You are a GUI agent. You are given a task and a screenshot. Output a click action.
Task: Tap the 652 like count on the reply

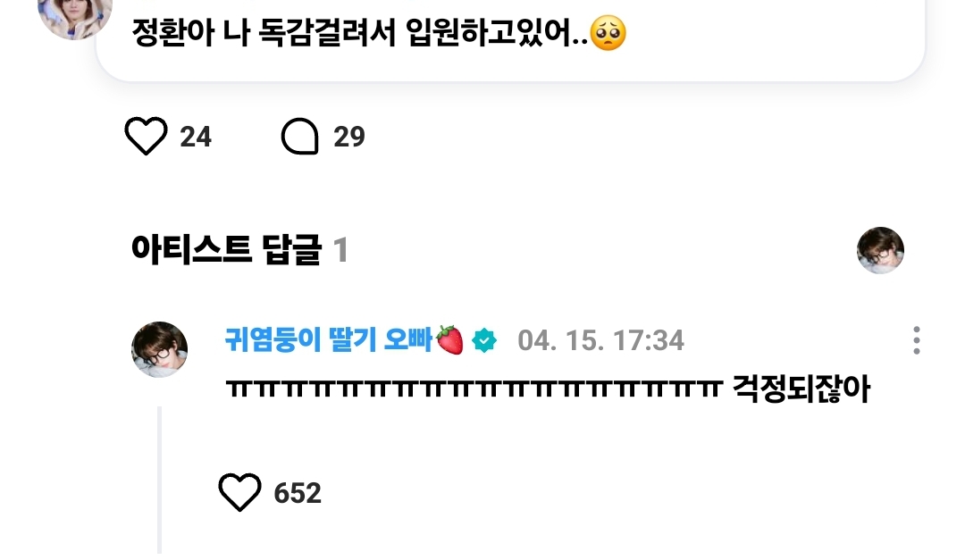[298, 494]
